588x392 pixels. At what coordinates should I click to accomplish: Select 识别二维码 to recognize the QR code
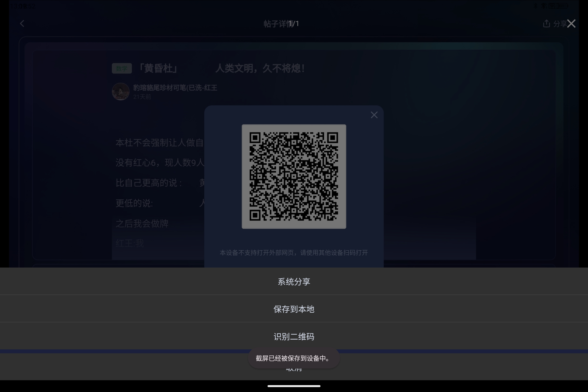coord(294,336)
